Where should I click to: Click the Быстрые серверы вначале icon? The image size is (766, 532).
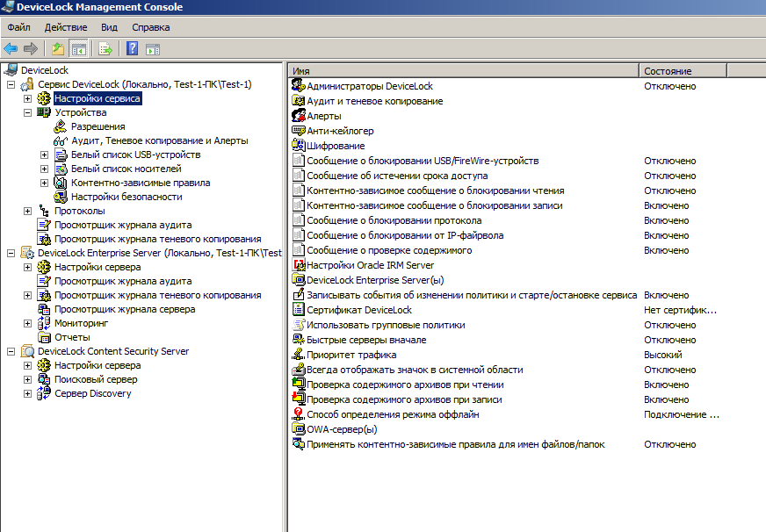click(x=298, y=340)
